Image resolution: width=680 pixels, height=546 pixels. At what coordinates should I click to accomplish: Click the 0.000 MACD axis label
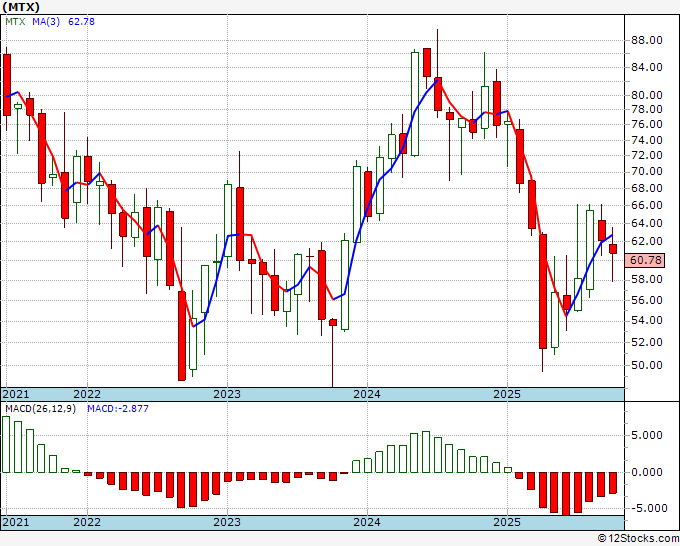(647, 472)
